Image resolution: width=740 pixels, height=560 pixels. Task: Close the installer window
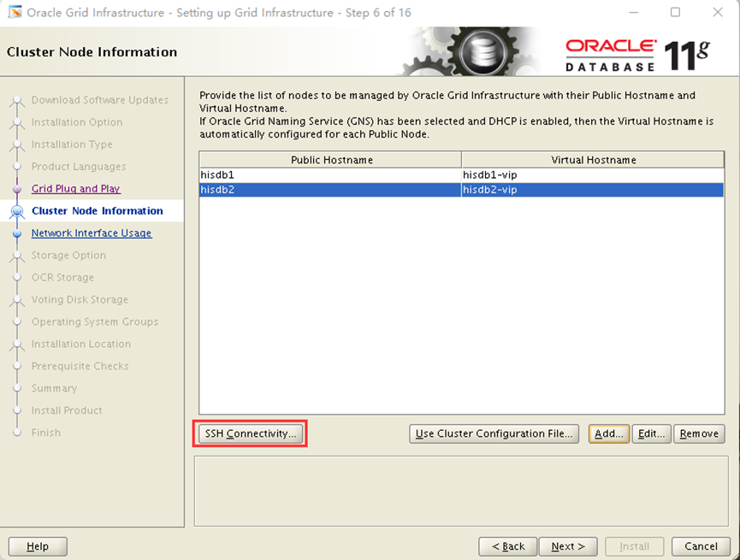(718, 12)
